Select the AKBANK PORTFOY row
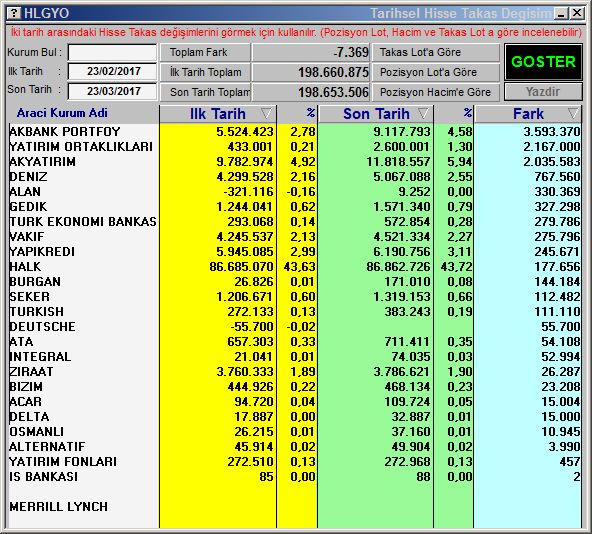This screenshot has height=534, width=592. [295, 131]
